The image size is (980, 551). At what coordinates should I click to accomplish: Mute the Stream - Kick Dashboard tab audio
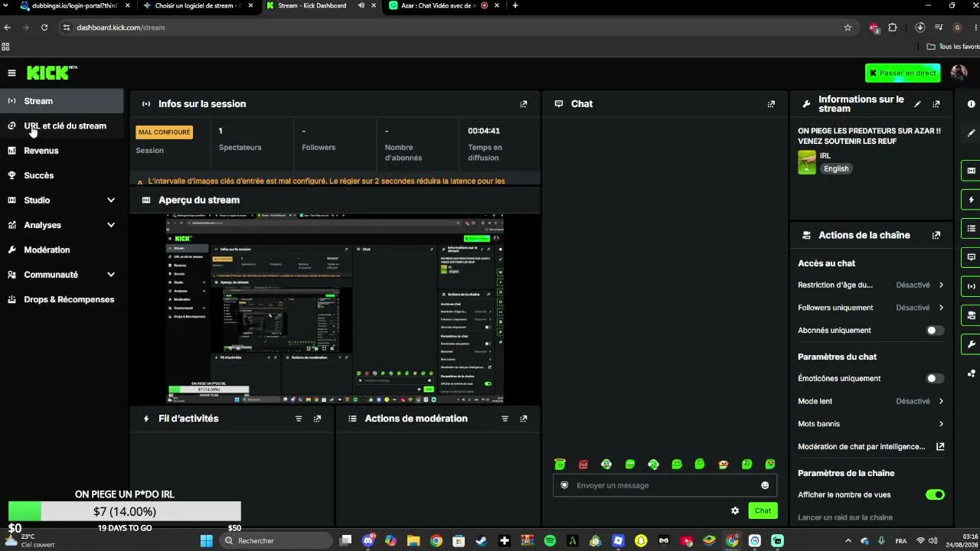coord(361,5)
